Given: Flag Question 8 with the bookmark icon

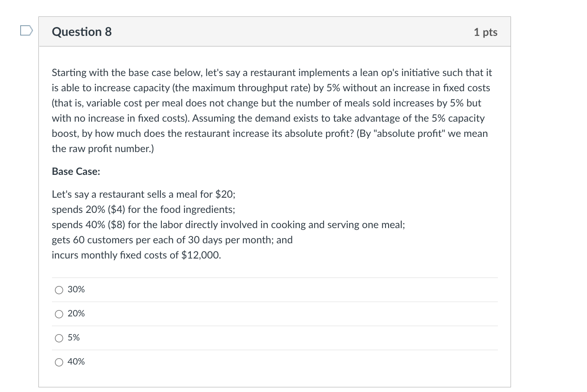Looking at the screenshot, I should (26, 30).
